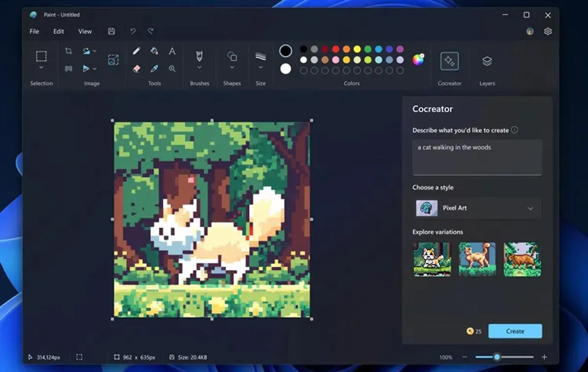Toggle the Cocreator panel button
This screenshot has height=372, width=588.
click(x=449, y=62)
